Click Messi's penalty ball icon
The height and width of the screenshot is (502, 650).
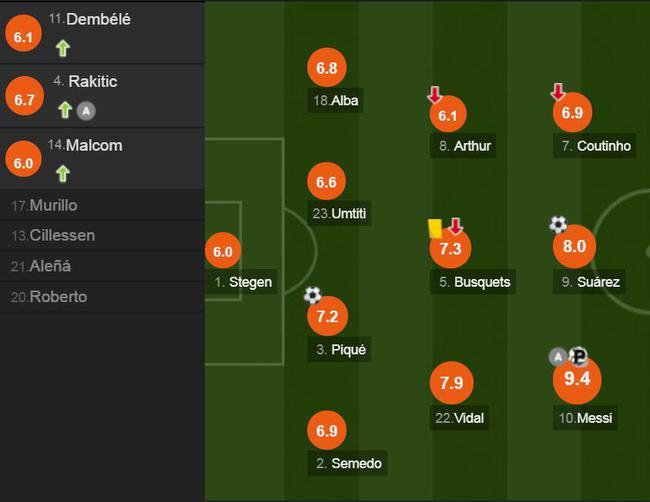(579, 356)
